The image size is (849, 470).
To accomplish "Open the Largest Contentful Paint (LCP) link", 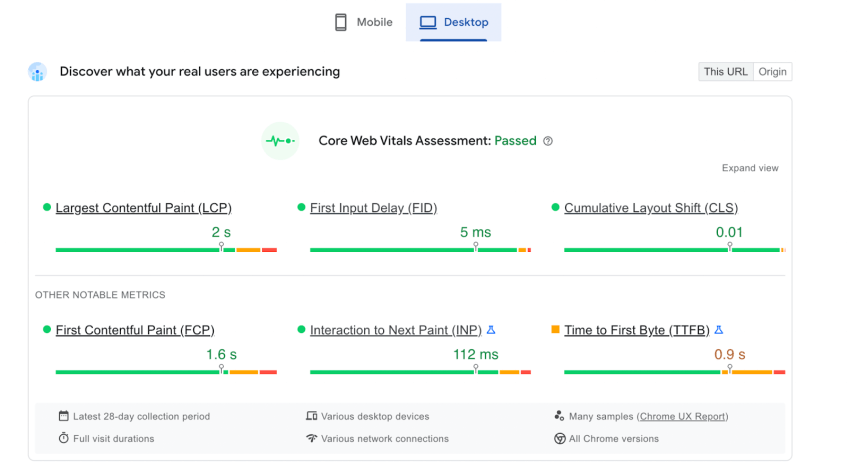I will tap(143, 208).
